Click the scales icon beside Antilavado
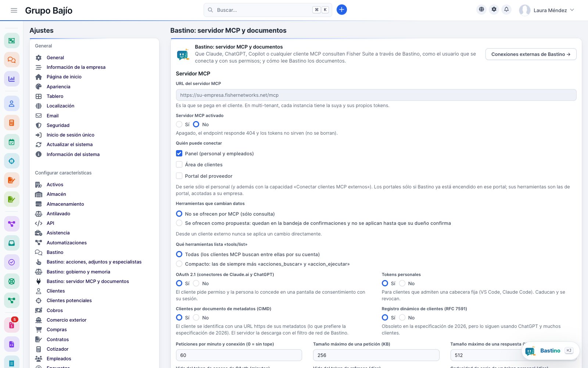The width and height of the screenshot is (588, 368). (39, 213)
